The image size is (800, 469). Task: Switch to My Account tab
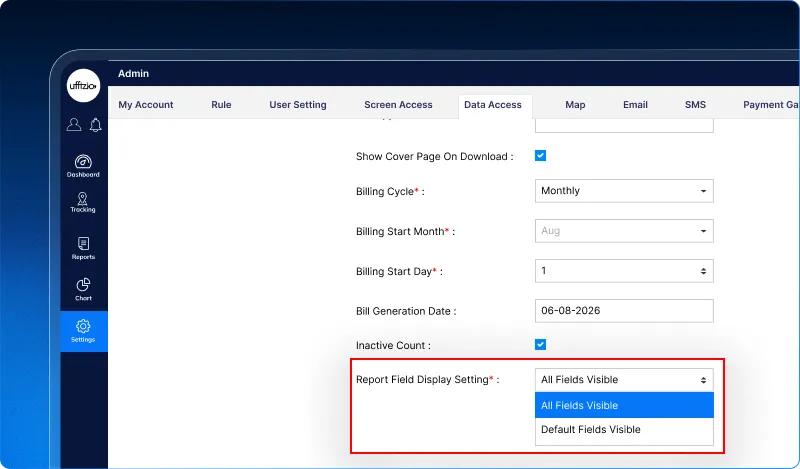(146, 105)
